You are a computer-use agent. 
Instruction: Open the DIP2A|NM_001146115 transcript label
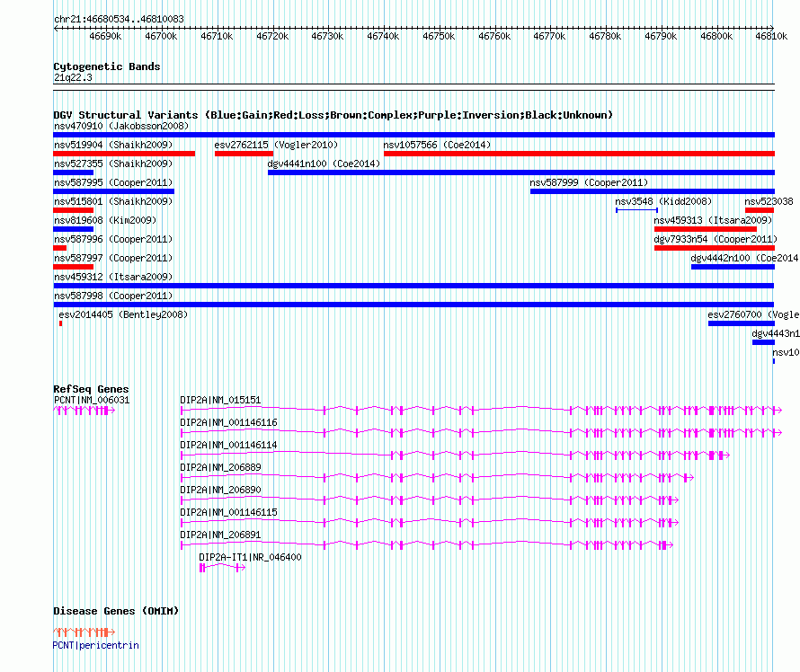[228, 512]
